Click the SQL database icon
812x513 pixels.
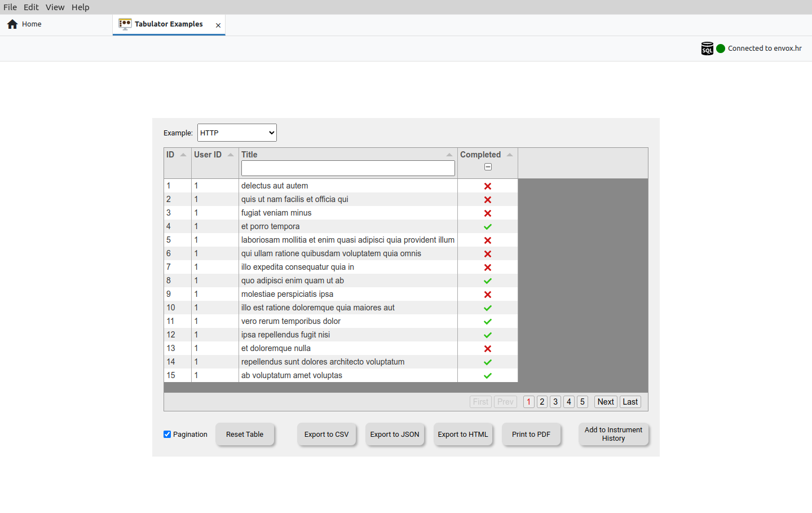pyautogui.click(x=707, y=49)
